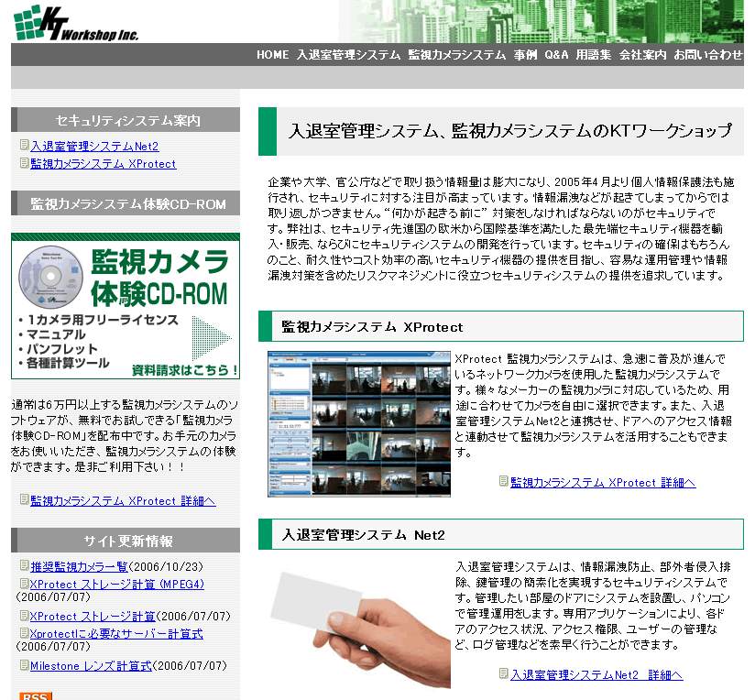755x700 pixels.
Task: Click document icon beside 入退室管理システムNet2 詳細へ
Action: (x=504, y=674)
